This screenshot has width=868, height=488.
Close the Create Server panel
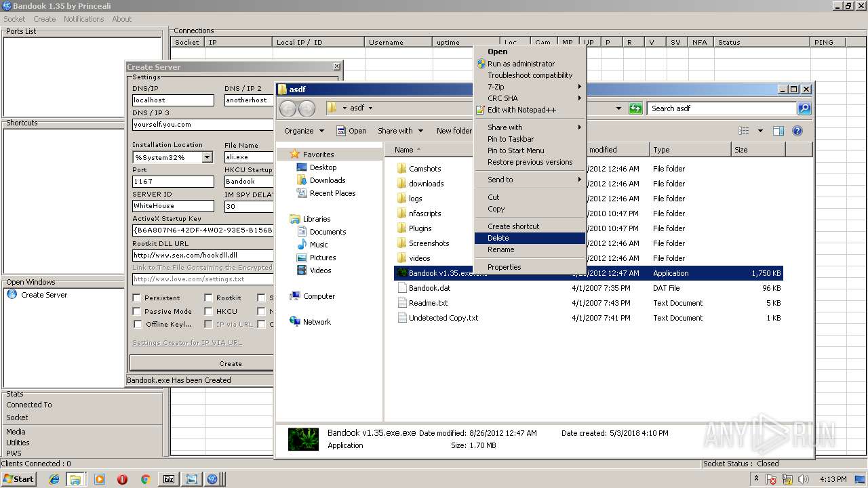[336, 66]
